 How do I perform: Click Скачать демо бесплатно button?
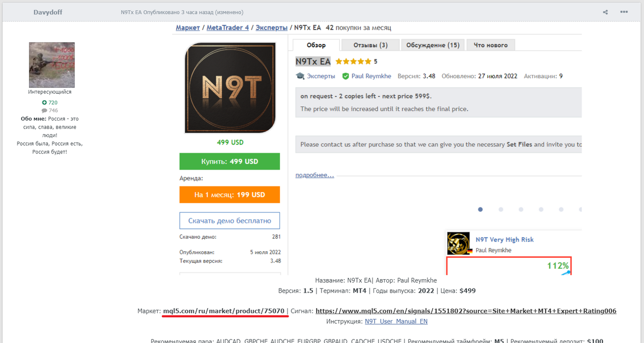pyautogui.click(x=230, y=220)
